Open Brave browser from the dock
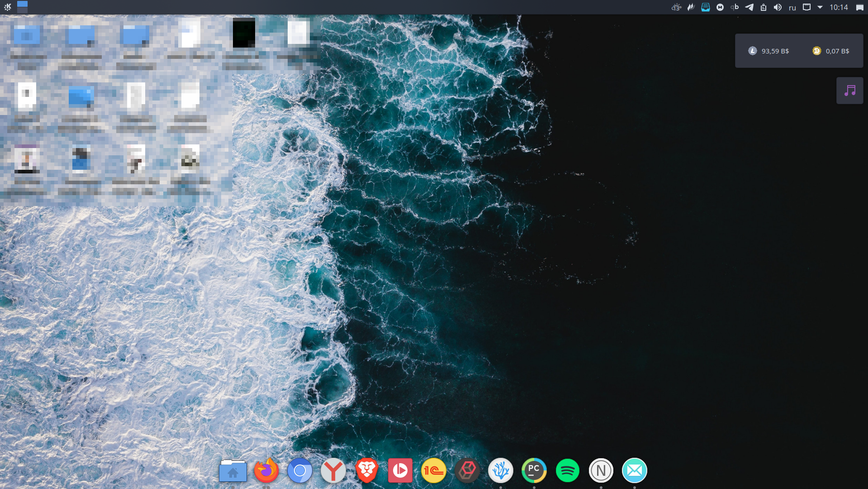 coord(366,471)
